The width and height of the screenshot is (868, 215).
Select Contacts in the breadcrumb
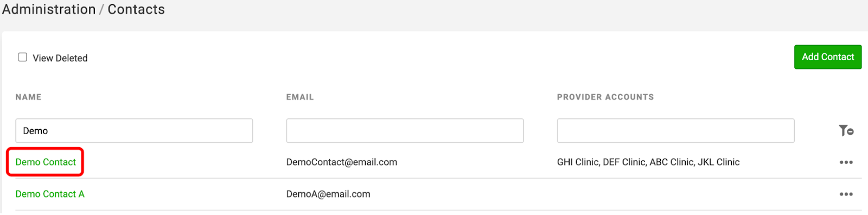pos(136,9)
